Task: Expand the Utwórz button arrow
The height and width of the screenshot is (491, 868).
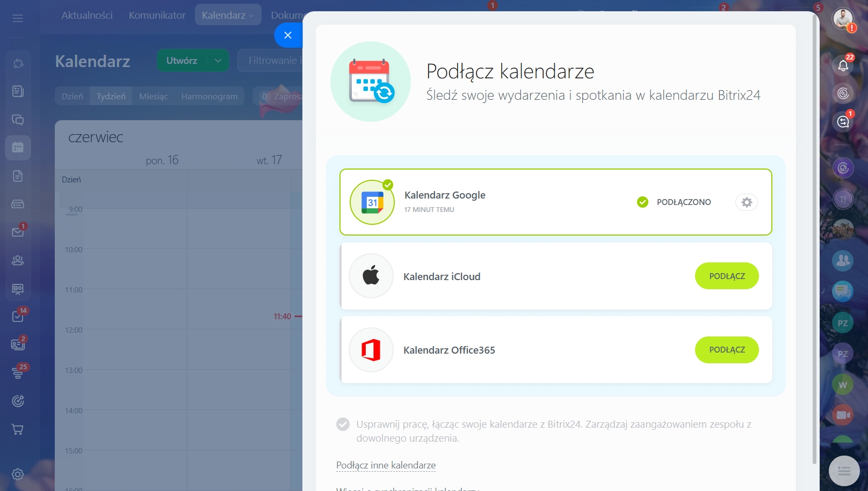Action: [x=218, y=61]
